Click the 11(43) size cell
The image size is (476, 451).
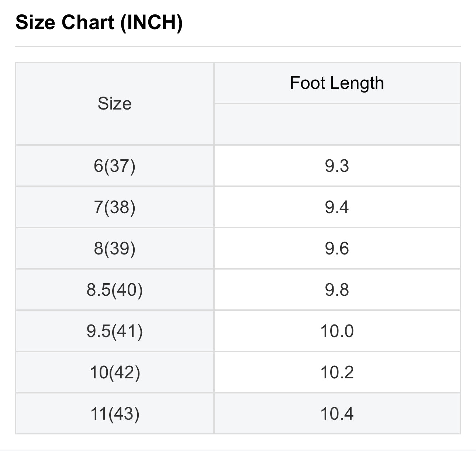pyautogui.click(x=115, y=413)
